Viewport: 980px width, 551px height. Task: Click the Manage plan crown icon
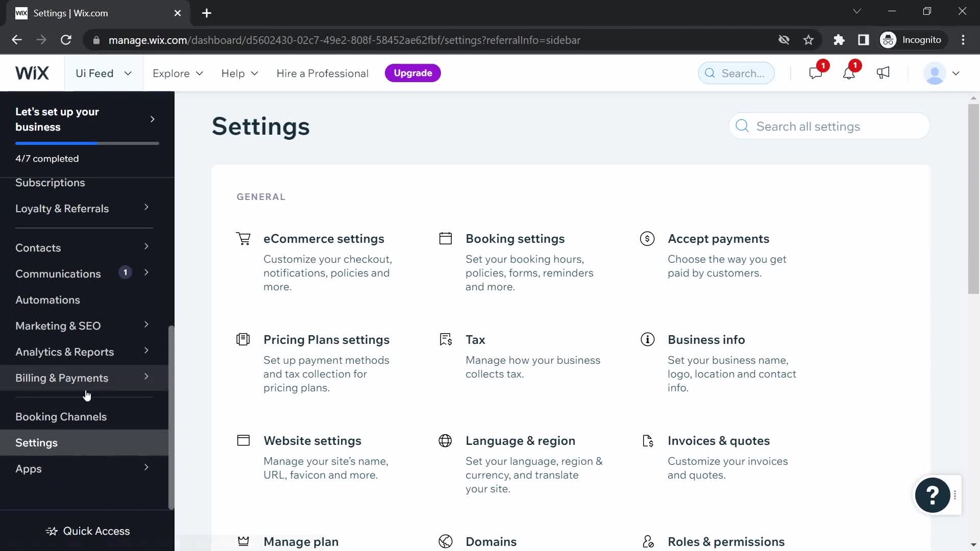coord(243,541)
